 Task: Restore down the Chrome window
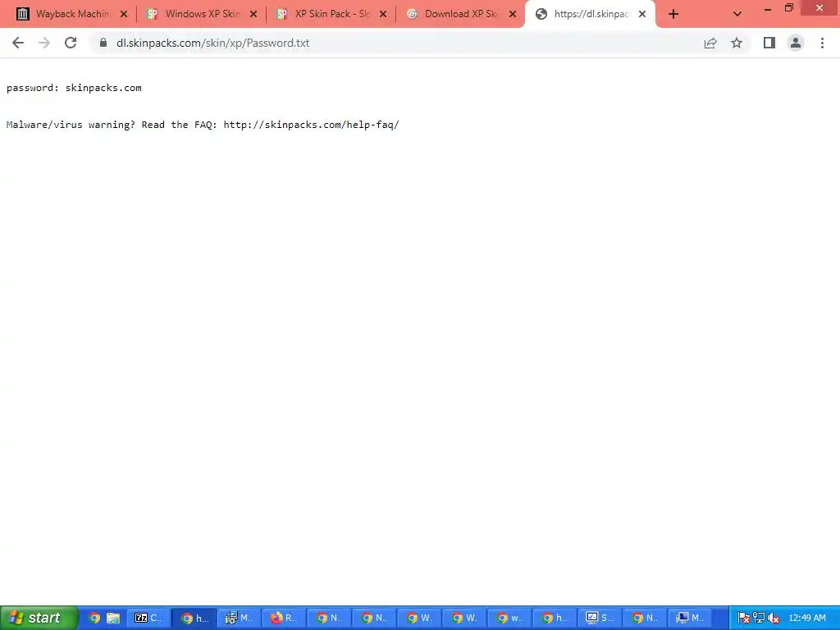788,8
